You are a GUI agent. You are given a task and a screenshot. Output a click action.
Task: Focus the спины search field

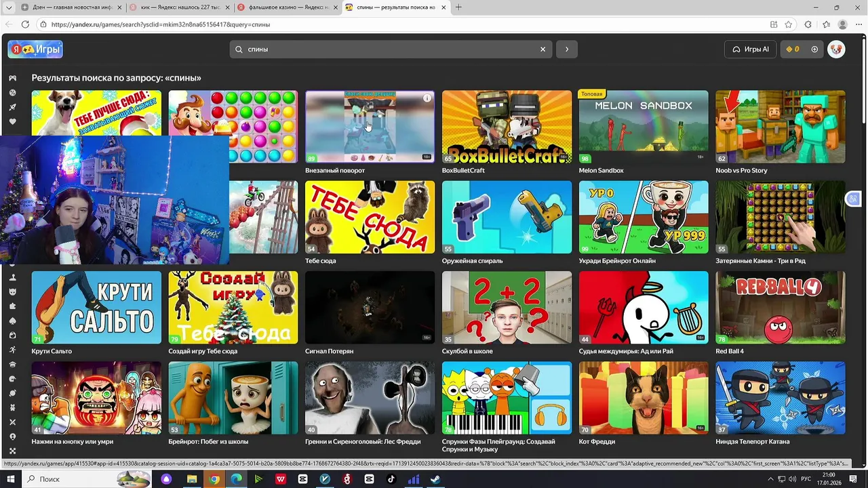click(x=390, y=49)
